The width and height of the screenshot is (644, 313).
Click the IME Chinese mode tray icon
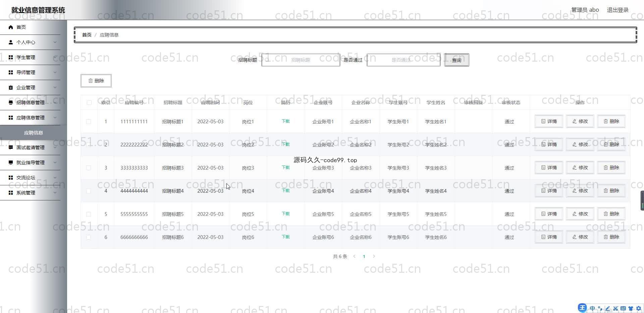click(x=592, y=308)
